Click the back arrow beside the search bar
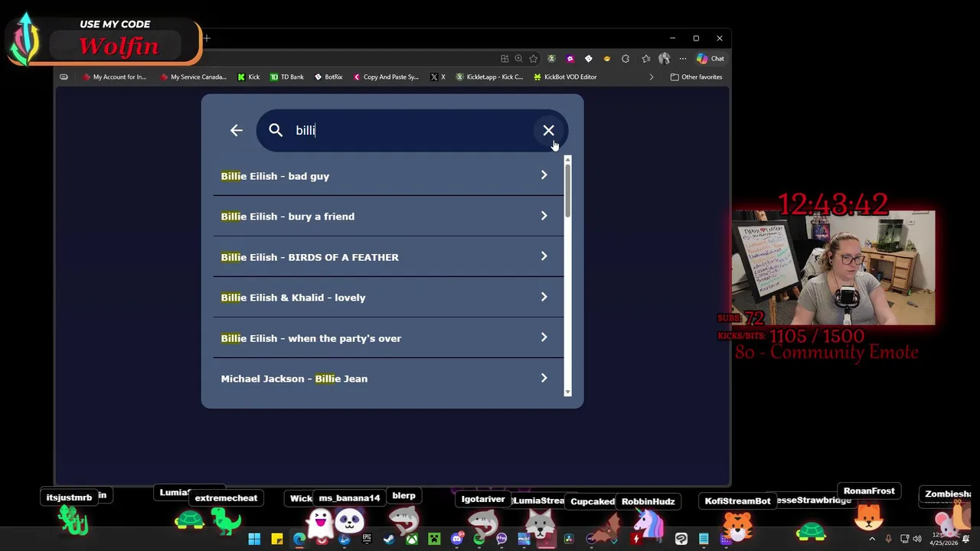This screenshot has width=980, height=551. (x=236, y=130)
